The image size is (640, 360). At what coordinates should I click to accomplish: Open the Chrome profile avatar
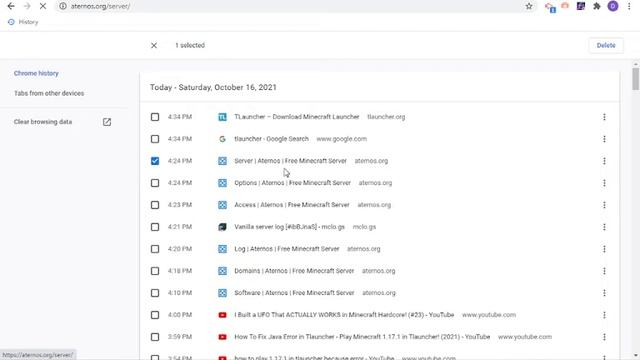613,6
